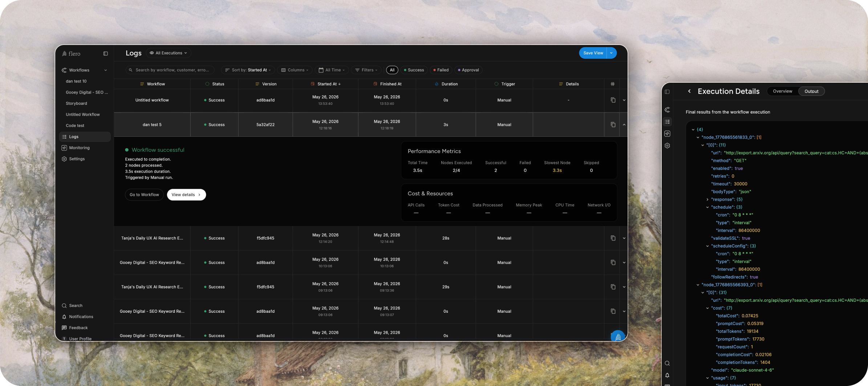The height and width of the screenshot is (386, 868).
Task: Select the All status filter pill
Action: 392,70
